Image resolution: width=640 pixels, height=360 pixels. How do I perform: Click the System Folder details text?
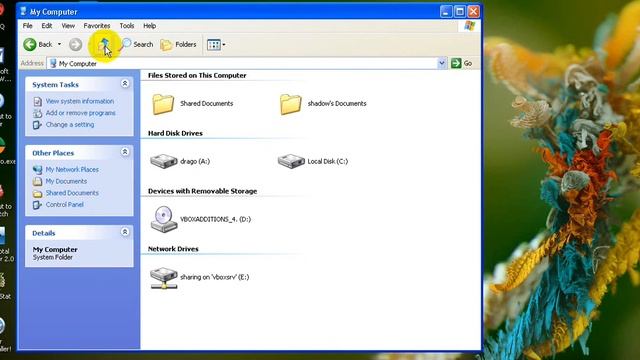pos(53,258)
